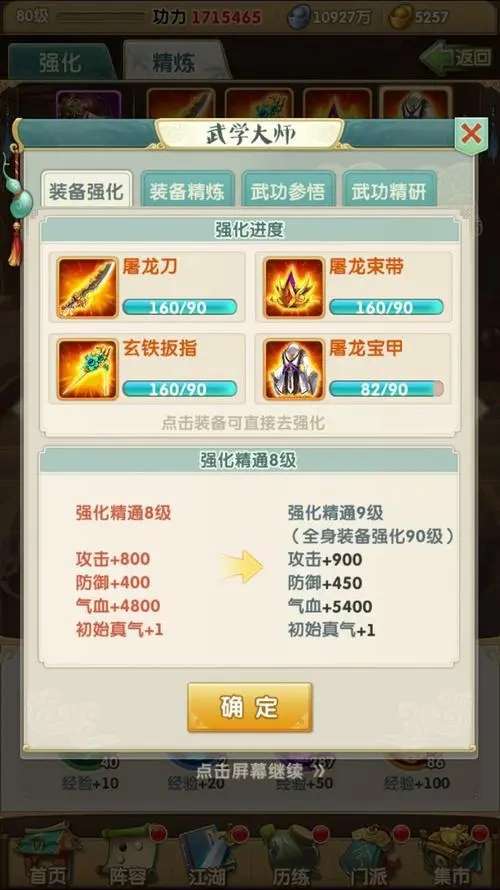500x890 pixels.
Task: Select the 装备强化 tab
Action: (86, 190)
